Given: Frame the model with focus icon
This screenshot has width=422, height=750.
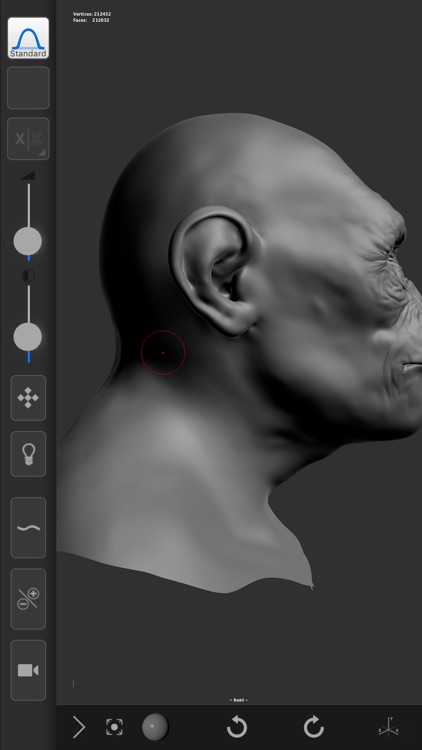Looking at the screenshot, I should pos(114,727).
